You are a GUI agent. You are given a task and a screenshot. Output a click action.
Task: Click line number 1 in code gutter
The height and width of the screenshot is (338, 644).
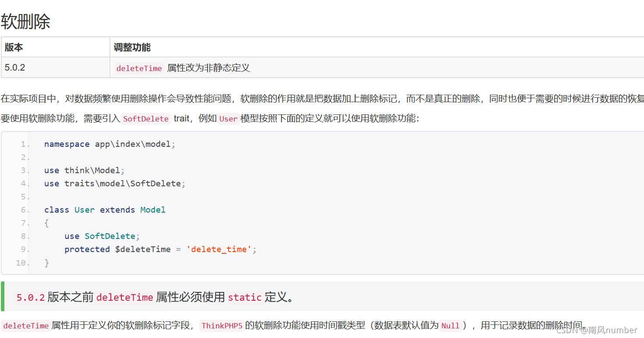pyautogui.click(x=25, y=144)
